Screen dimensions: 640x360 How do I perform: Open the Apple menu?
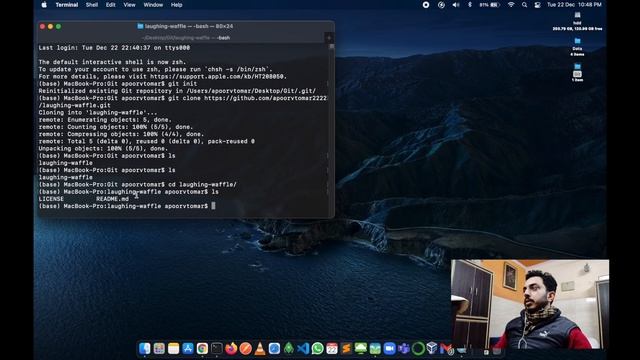pos(44,5)
